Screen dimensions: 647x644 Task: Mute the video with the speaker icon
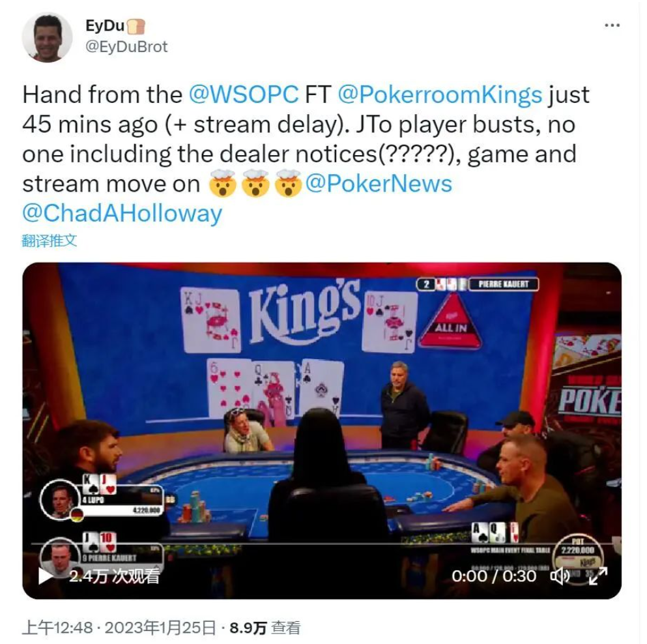560,576
